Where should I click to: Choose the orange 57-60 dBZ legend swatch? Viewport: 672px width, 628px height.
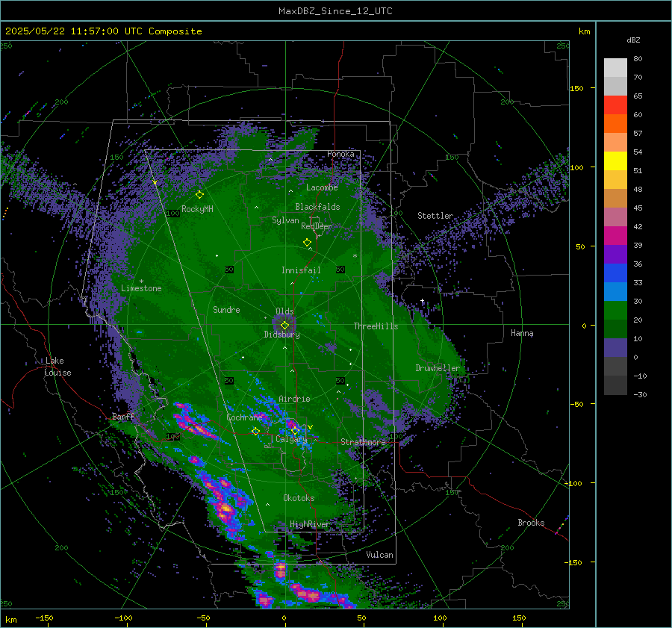click(x=615, y=124)
